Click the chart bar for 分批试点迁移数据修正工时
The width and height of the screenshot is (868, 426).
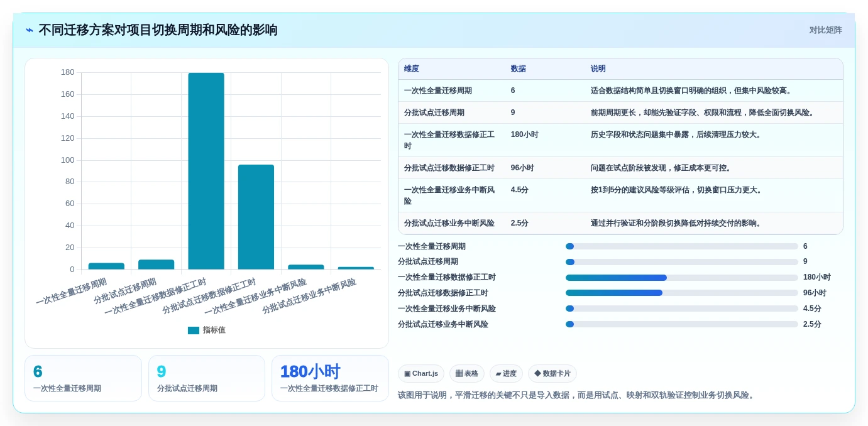(256, 217)
